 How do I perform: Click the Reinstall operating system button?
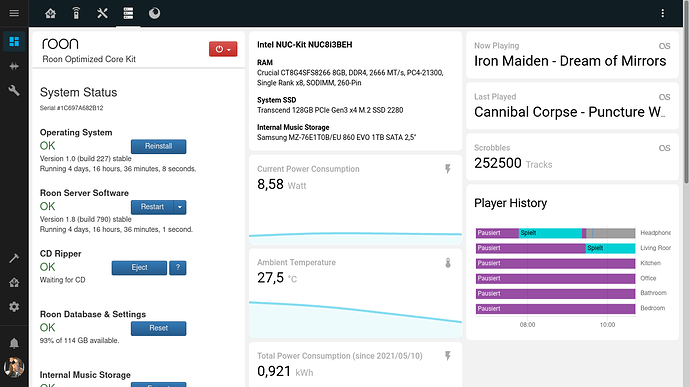(158, 146)
